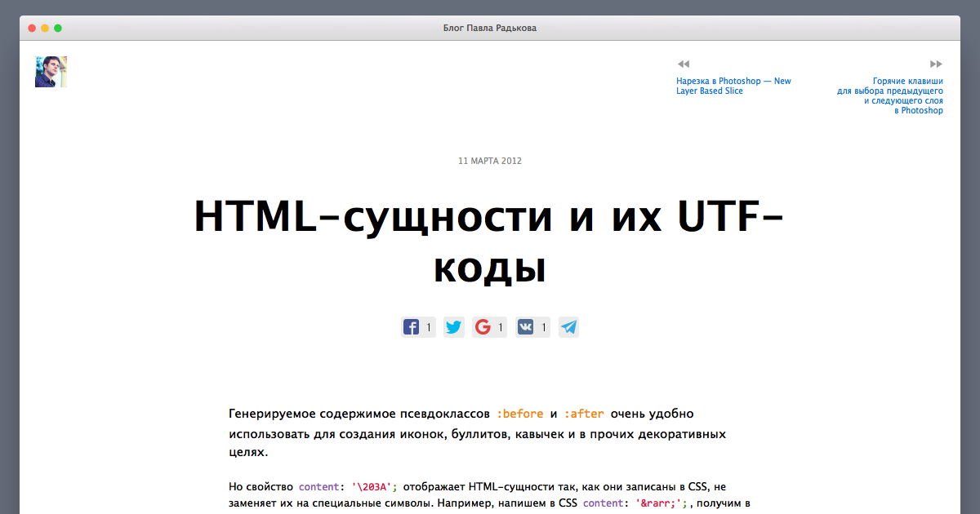Click the double-left arrow to previous post
Image resolution: width=980 pixels, height=514 pixels.
[x=683, y=64]
